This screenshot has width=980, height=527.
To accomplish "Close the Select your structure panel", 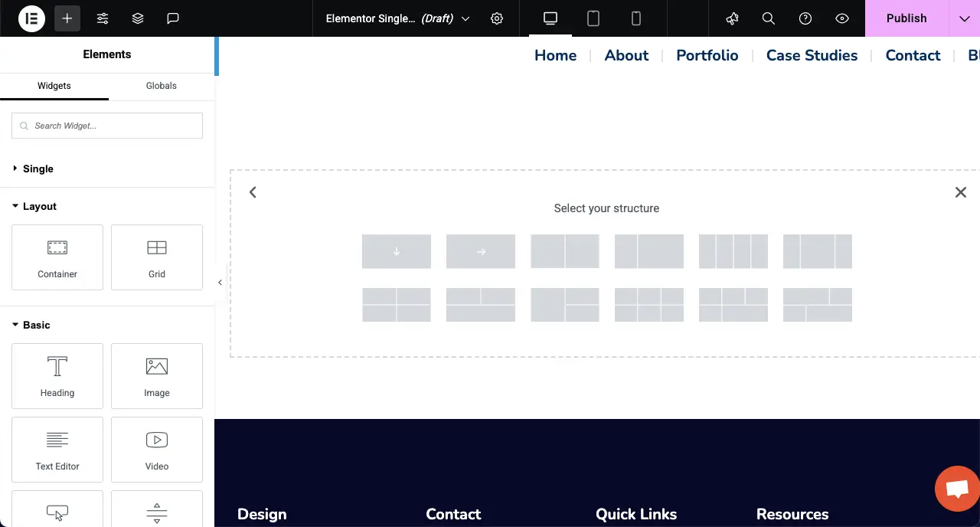I will pos(961,192).
